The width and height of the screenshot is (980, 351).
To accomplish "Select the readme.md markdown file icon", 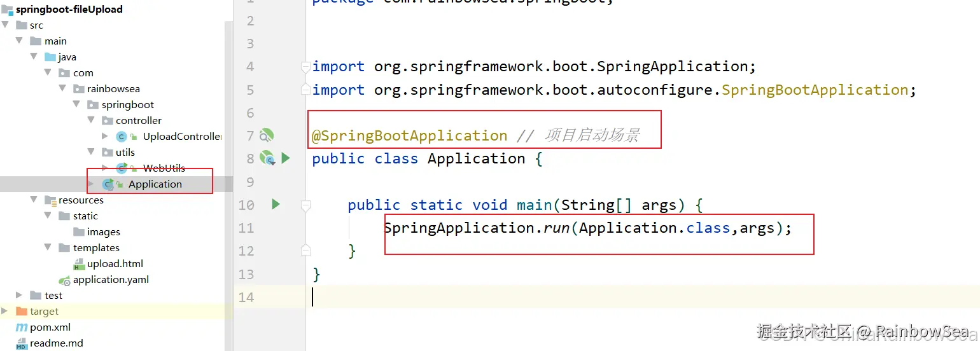I will pyautogui.click(x=21, y=343).
